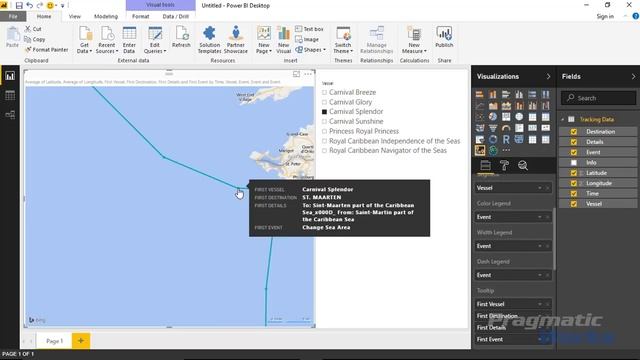
Task: Switch to the Format ribbon tab
Action: 140,16
